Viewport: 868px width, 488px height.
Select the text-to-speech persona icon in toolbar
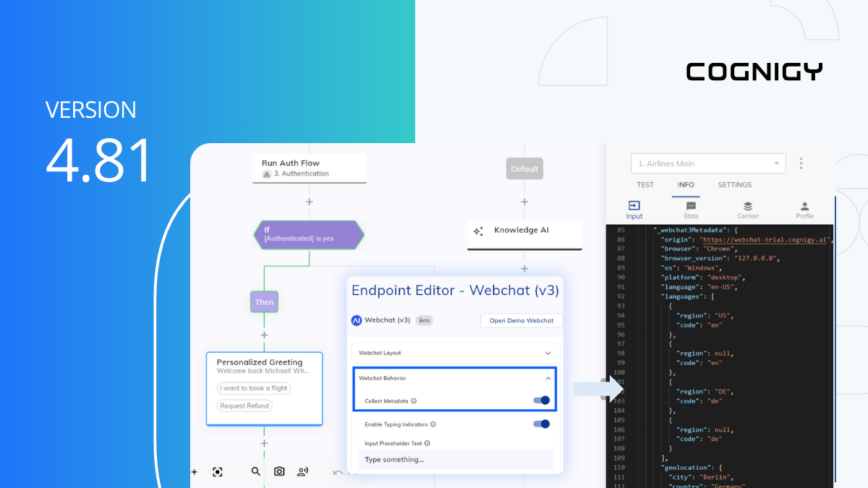point(302,471)
